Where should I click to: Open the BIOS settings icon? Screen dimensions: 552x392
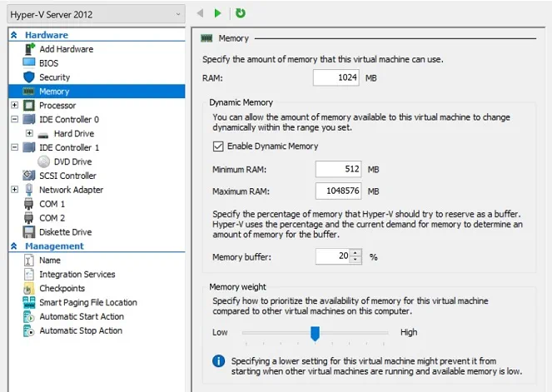click(x=28, y=63)
